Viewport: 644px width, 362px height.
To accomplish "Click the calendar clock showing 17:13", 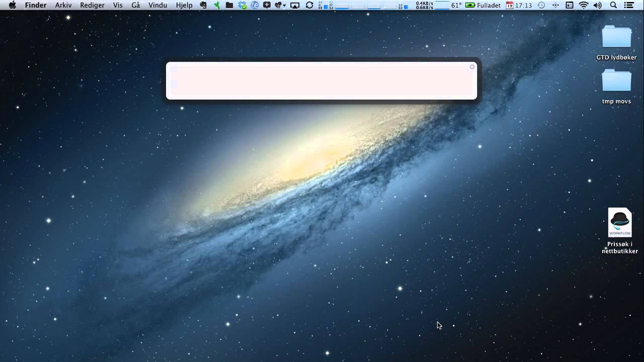I will (x=519, y=5).
